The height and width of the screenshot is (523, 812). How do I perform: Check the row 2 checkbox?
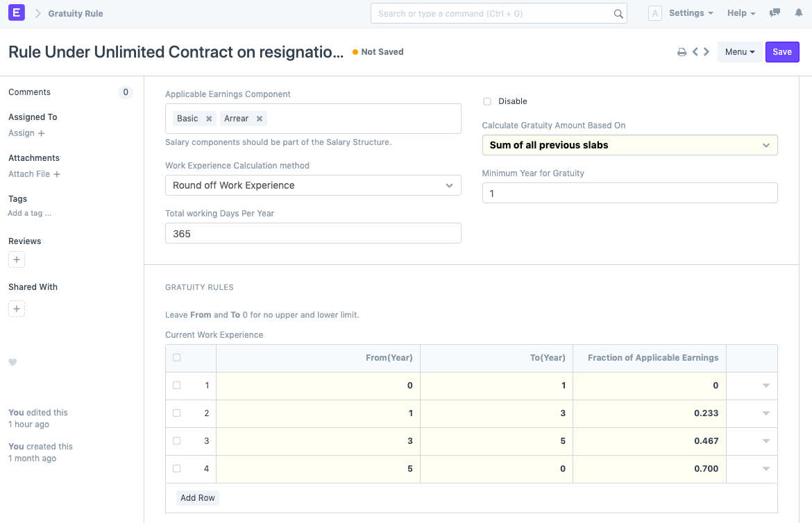coord(176,413)
